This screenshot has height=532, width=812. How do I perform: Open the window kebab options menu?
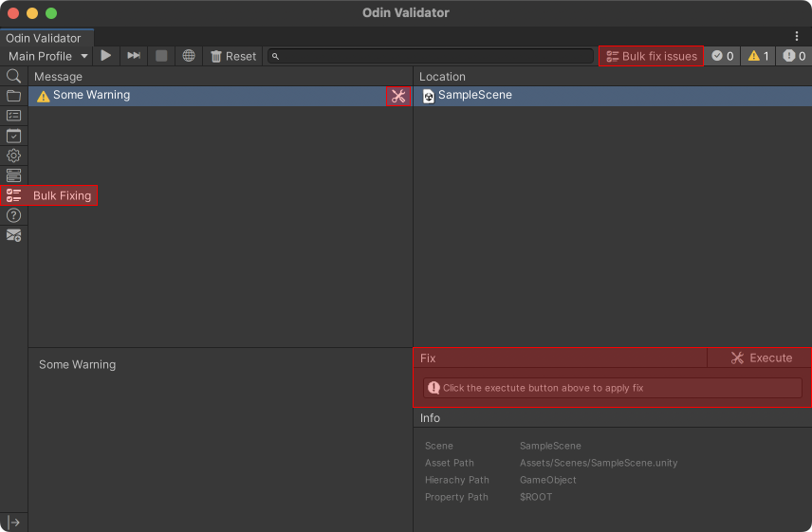tap(797, 36)
